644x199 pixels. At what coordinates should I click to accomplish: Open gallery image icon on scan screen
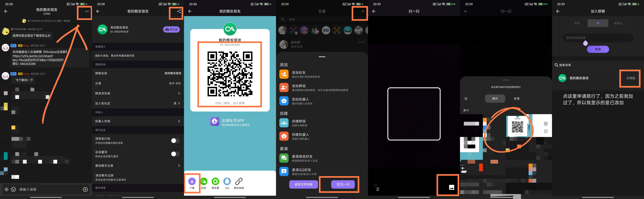[452, 187]
